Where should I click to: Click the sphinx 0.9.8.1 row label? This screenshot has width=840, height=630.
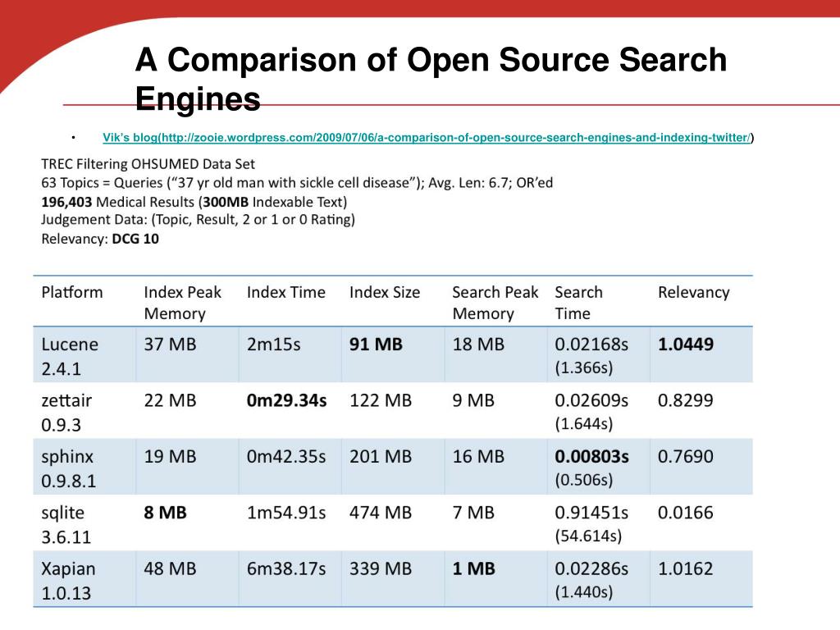69,468
